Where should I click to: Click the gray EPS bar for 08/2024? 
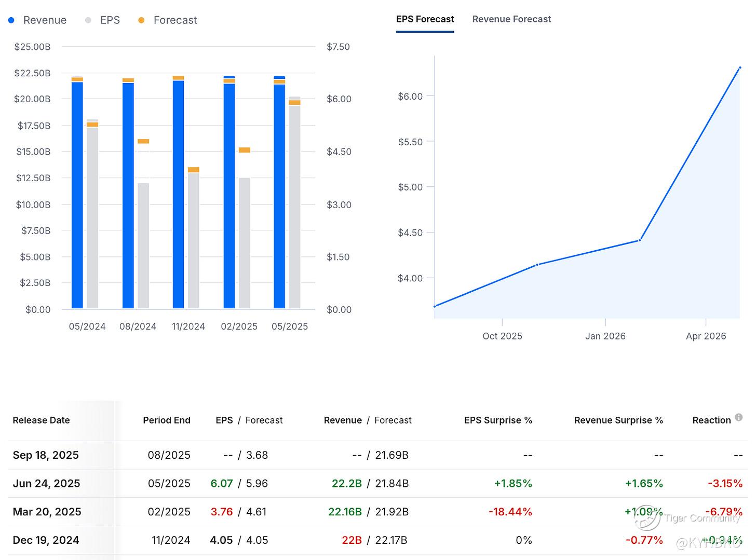pyautogui.click(x=143, y=247)
